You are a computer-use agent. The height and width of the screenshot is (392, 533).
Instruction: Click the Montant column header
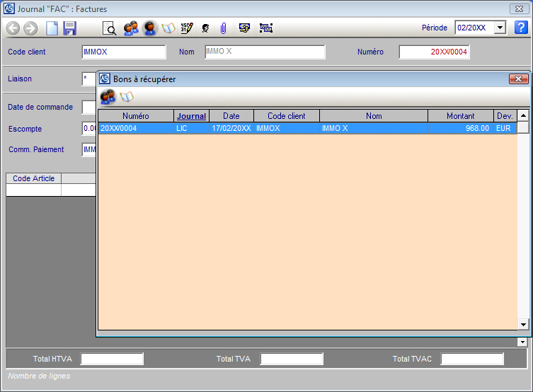coord(460,116)
